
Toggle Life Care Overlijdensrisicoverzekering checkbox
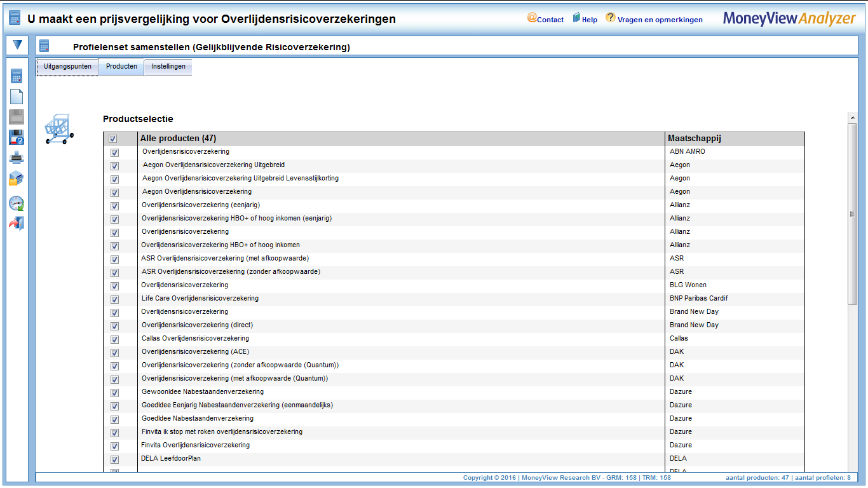click(x=114, y=299)
